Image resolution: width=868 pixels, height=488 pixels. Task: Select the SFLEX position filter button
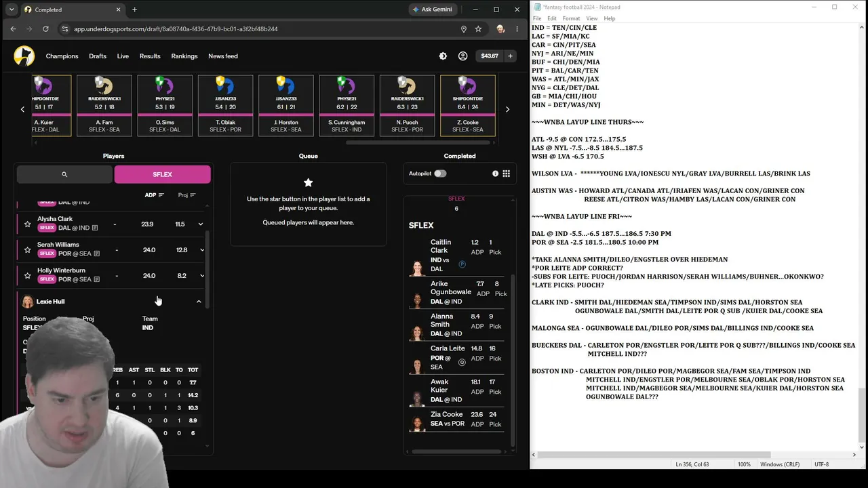(163, 174)
